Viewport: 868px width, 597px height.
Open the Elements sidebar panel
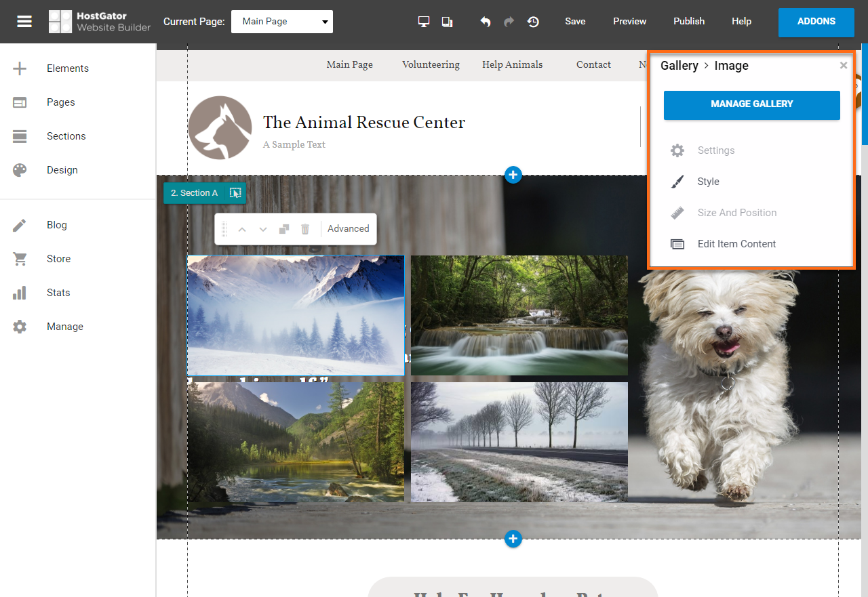pos(67,68)
